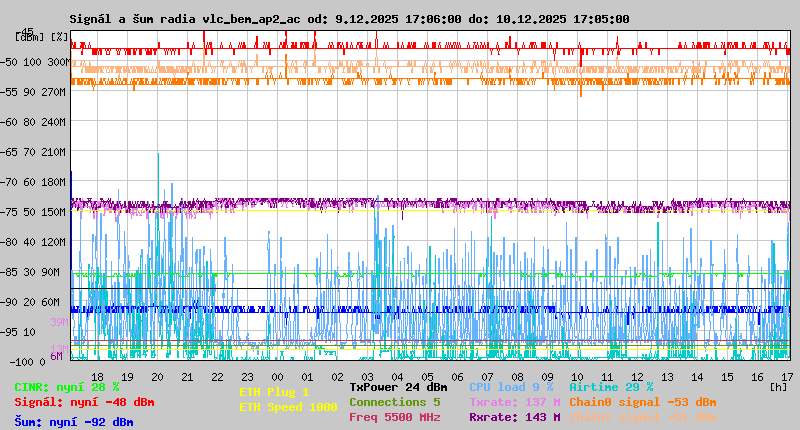Click the Freq 5500 MHz label
Image resolution: width=800 pixels, height=430 pixels.
394,417
